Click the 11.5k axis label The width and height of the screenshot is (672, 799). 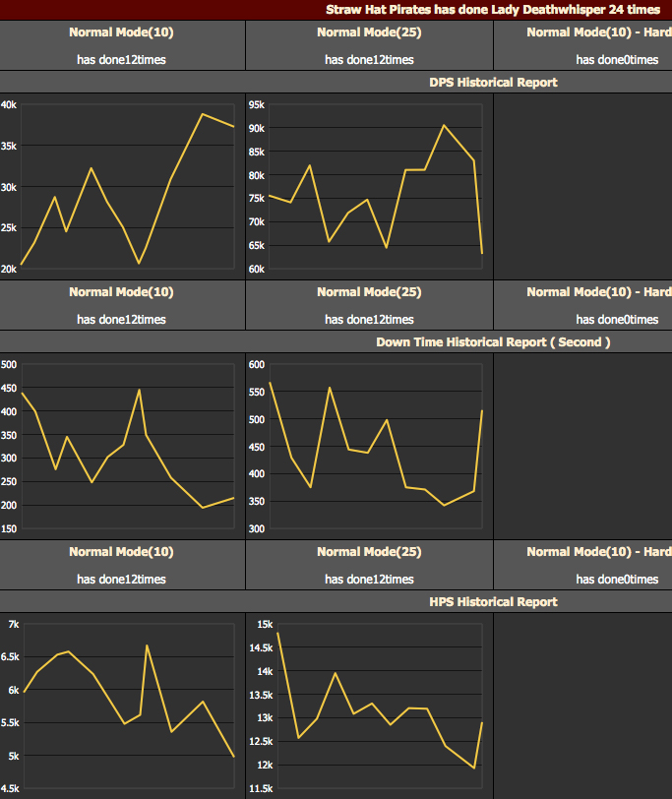tap(261, 788)
